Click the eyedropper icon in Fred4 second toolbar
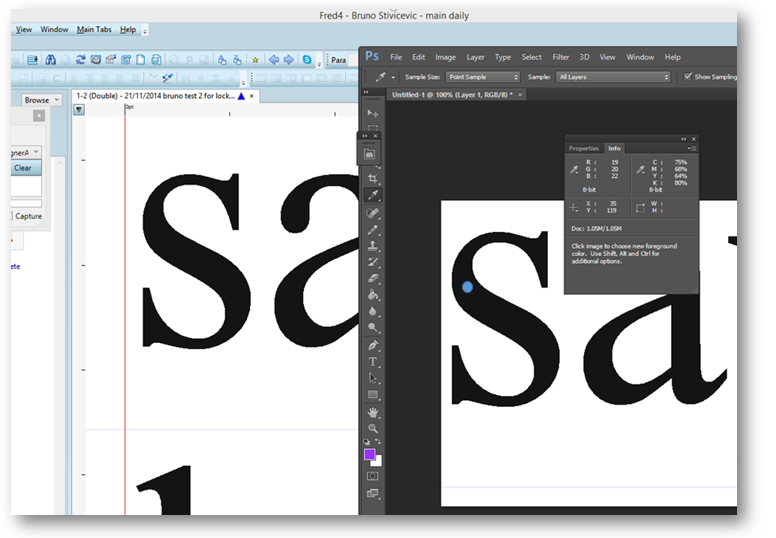Viewport: 776px width, 538px height. click(168, 78)
